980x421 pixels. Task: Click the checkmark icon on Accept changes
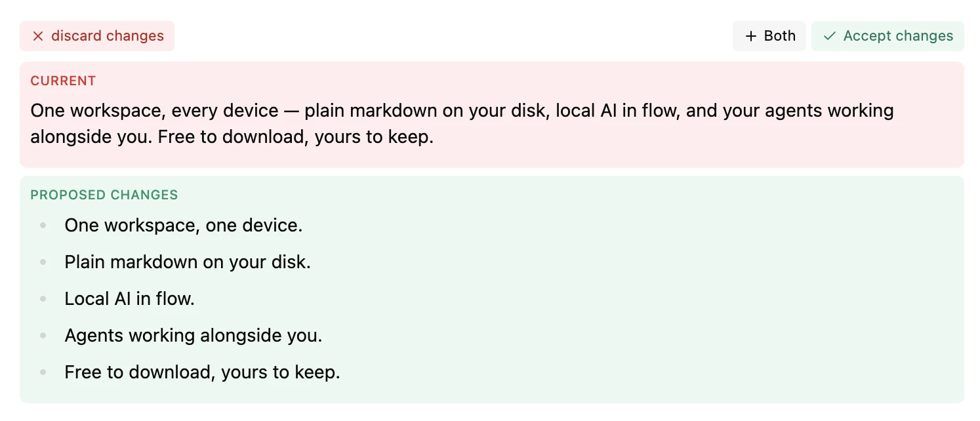(x=830, y=36)
